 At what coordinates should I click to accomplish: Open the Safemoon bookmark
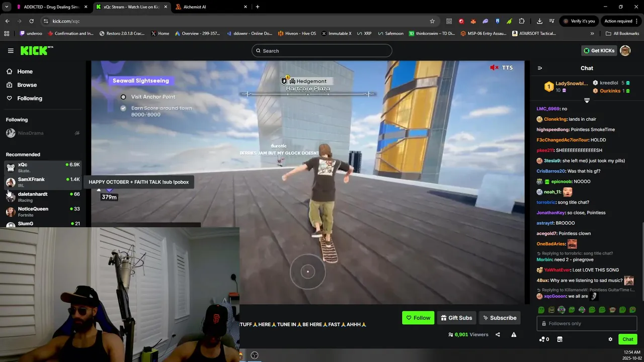coord(390,34)
